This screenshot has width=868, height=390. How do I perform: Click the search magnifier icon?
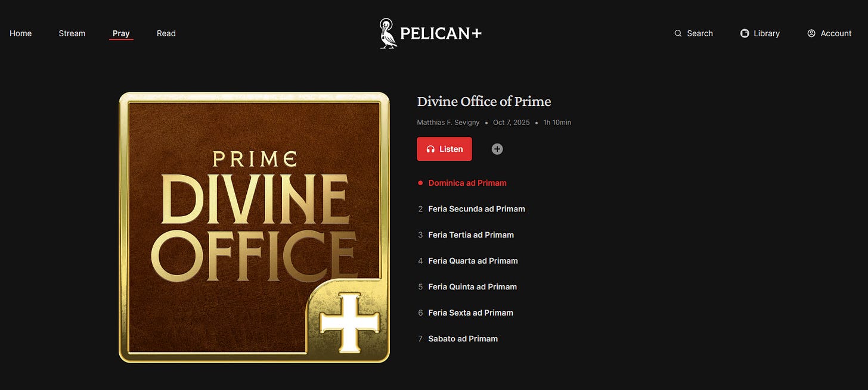click(678, 33)
